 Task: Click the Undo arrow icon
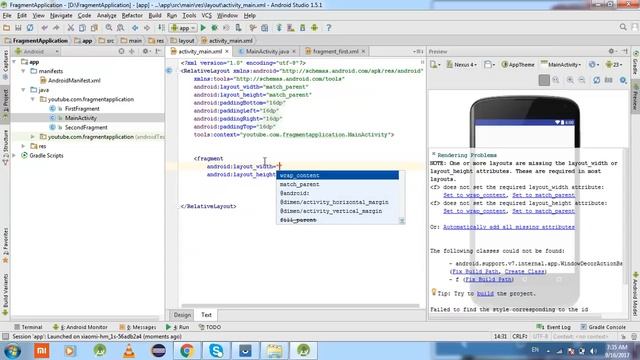(44, 28)
